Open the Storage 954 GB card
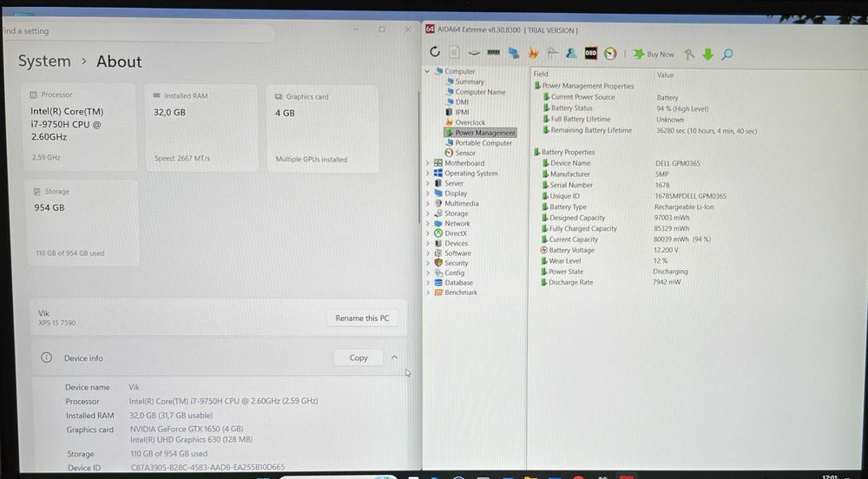Viewport: 868px width, 479px height. coord(82,222)
